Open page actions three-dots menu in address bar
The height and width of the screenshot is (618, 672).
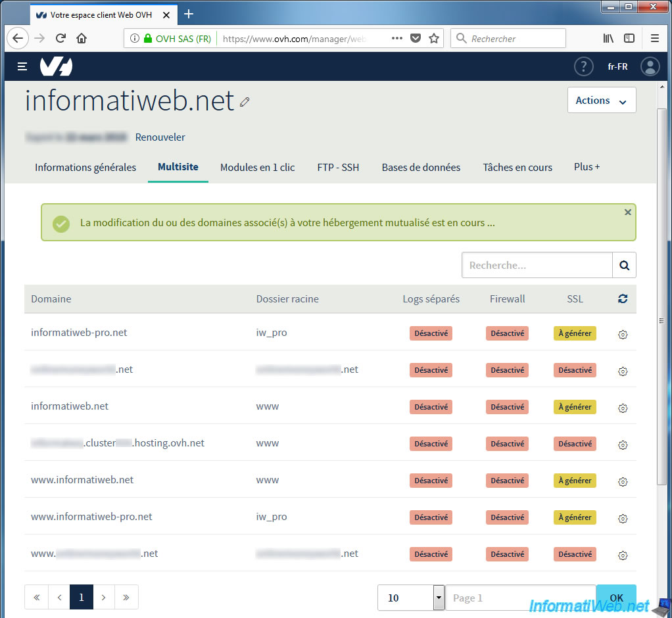point(397,38)
